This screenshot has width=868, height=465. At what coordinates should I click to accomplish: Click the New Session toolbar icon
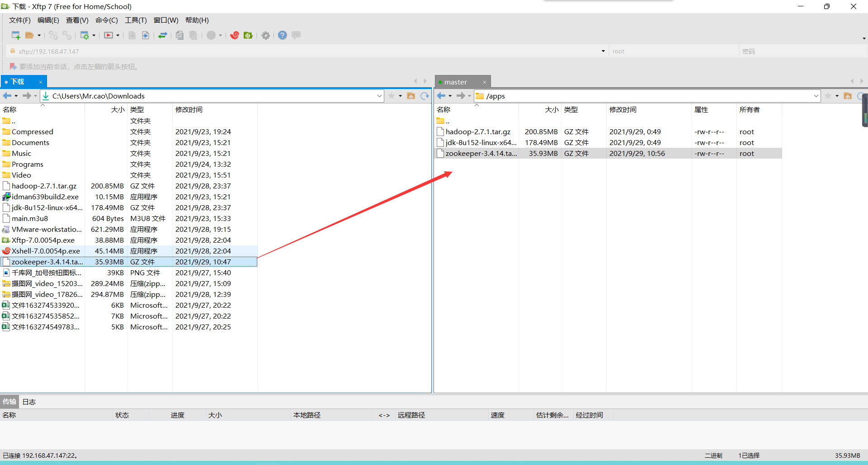pos(16,35)
